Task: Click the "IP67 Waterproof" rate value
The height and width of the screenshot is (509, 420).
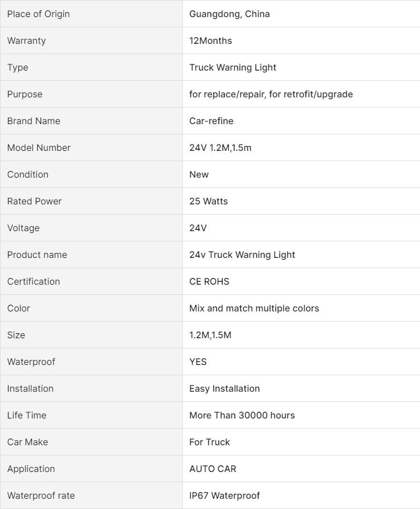Action: click(224, 495)
